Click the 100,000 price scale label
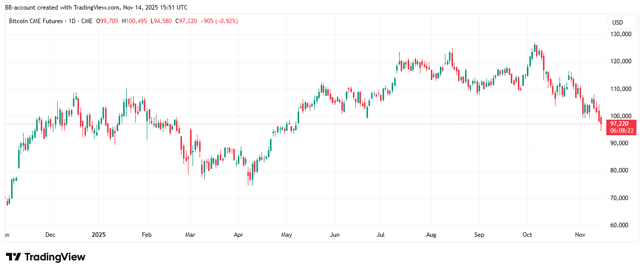 tap(619, 116)
